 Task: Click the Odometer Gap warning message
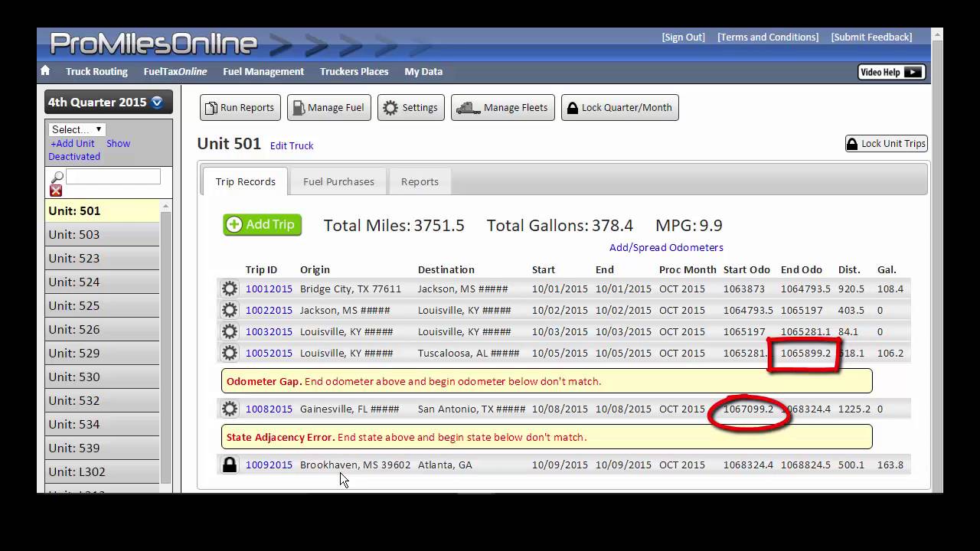pyautogui.click(x=547, y=381)
